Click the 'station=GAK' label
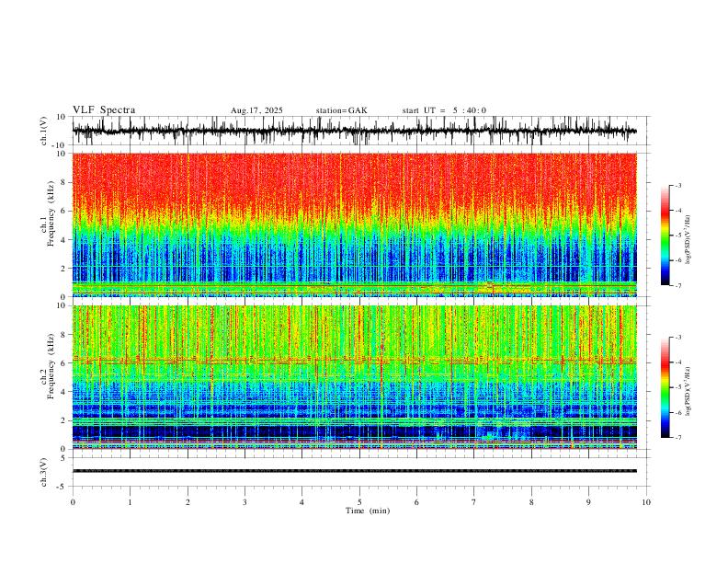This screenshot has width=728, height=563. 342,110
